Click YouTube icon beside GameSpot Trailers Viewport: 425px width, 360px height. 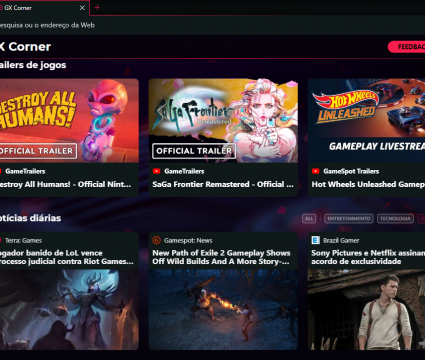pyautogui.click(x=315, y=171)
